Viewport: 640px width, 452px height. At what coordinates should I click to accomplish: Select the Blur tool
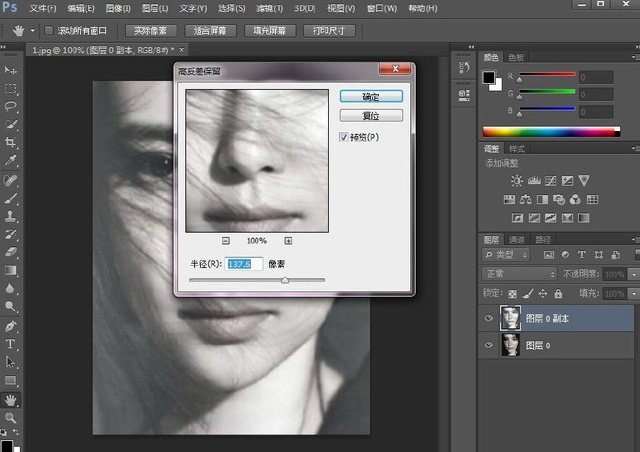(11, 288)
